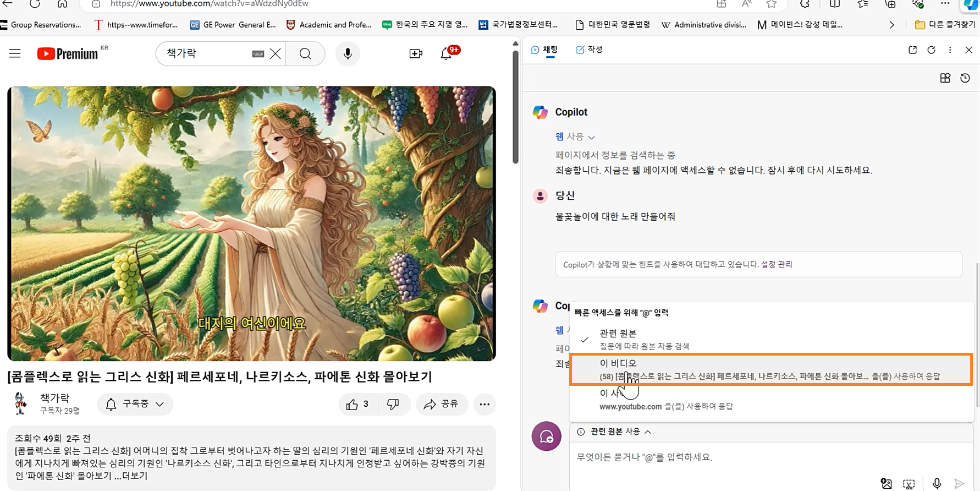Image resolution: width=980 pixels, height=491 pixels.
Task: Open the 설정 관리 link
Action: coord(777,264)
